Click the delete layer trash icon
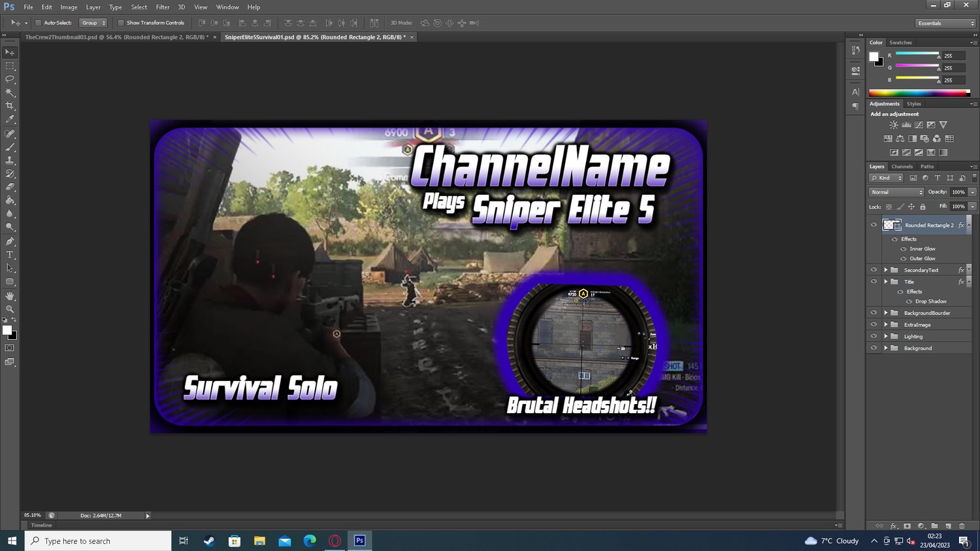The image size is (980, 551). (x=962, y=526)
